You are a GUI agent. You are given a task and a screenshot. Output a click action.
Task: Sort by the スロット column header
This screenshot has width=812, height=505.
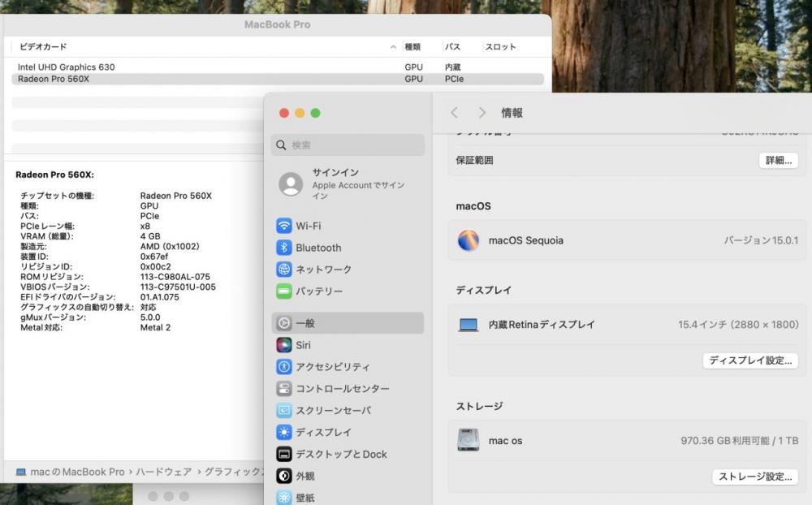[x=500, y=47]
